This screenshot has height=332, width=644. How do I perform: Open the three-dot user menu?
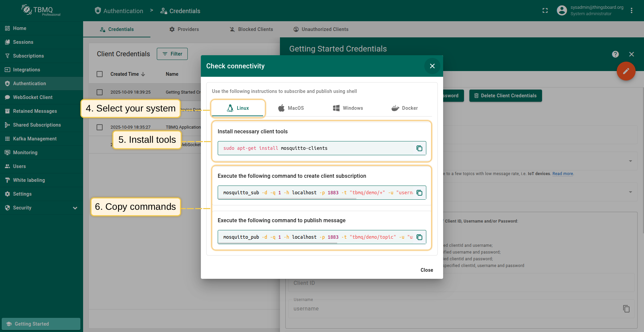[631, 11]
